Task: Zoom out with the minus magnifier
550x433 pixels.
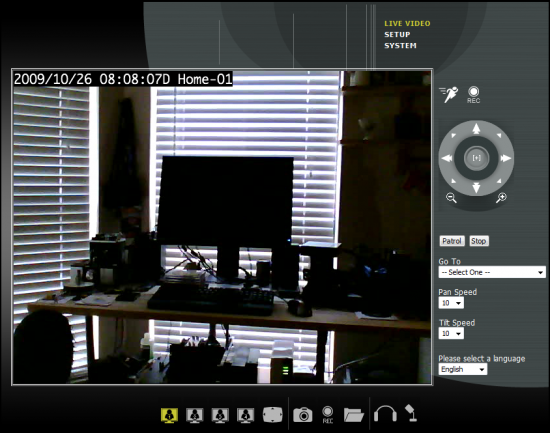Action: click(451, 198)
